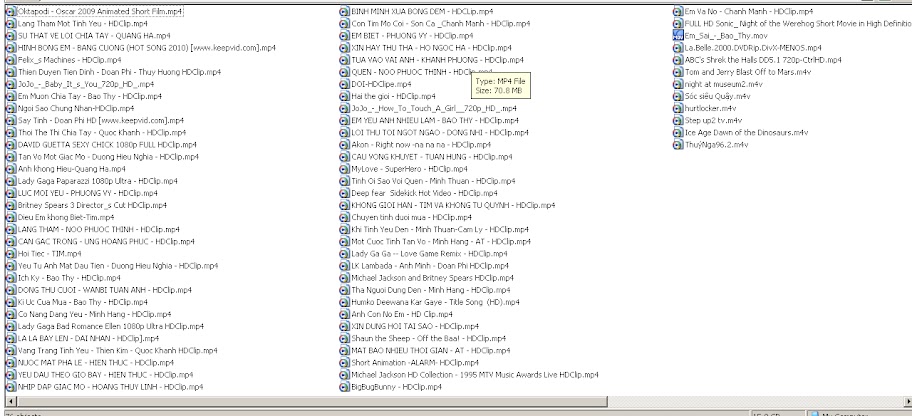Select Tan Vo Mot Giac Mo file name
This screenshot has height=416, width=912.
[x=108, y=157]
